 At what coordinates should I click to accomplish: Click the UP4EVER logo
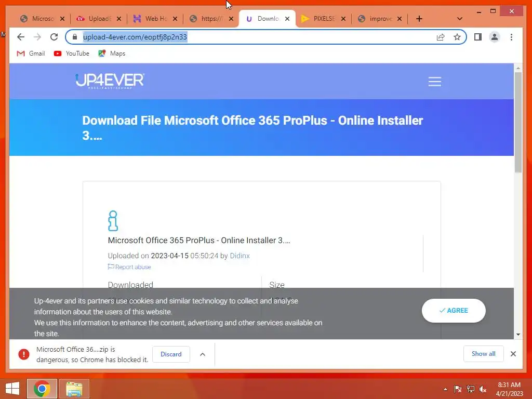tap(110, 81)
